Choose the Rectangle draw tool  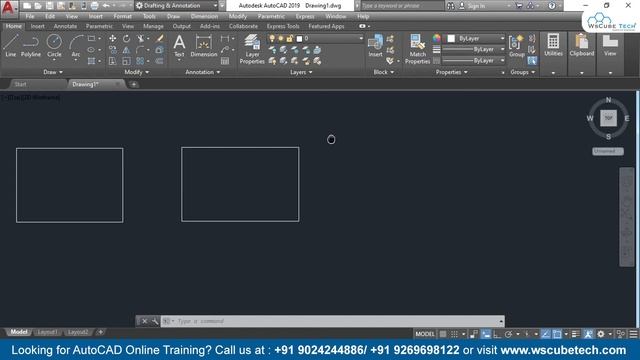tap(91, 38)
